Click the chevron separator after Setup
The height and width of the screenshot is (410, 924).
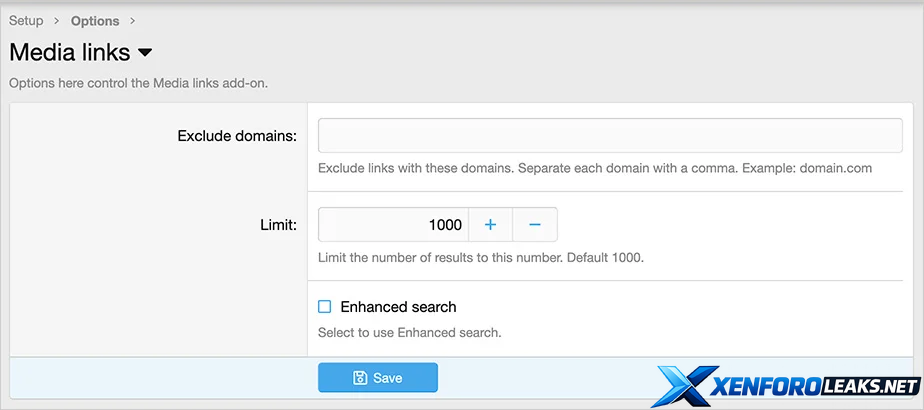coord(57,21)
